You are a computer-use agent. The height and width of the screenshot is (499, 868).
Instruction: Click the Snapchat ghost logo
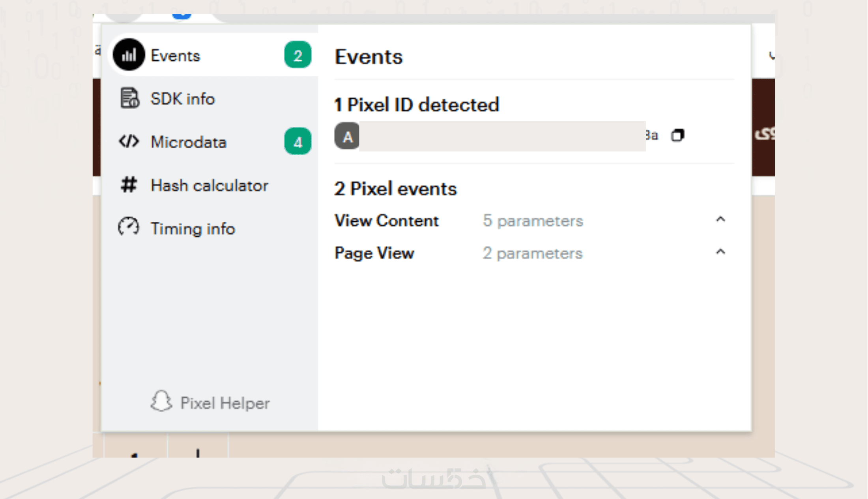(x=161, y=402)
